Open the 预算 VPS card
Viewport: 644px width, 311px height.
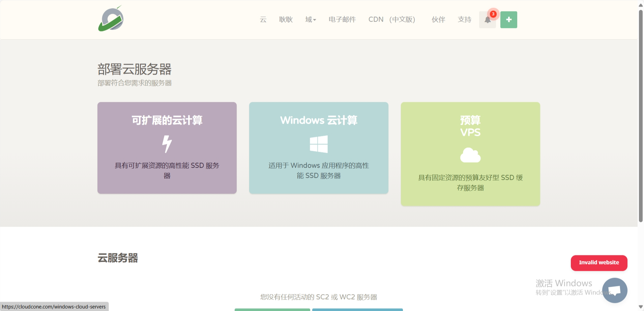(470, 153)
